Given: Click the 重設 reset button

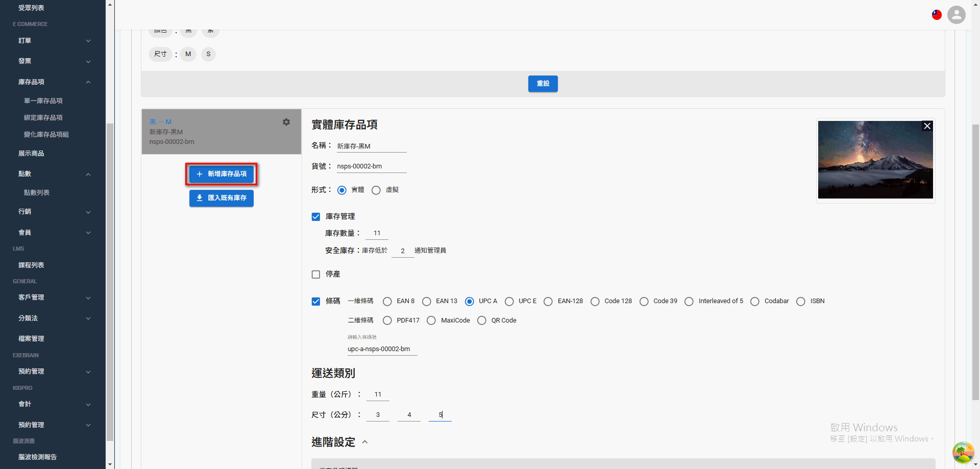Looking at the screenshot, I should point(543,84).
